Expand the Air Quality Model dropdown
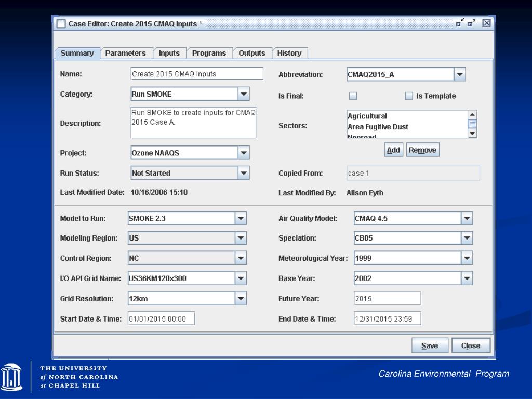The image size is (532, 399). tap(467, 218)
